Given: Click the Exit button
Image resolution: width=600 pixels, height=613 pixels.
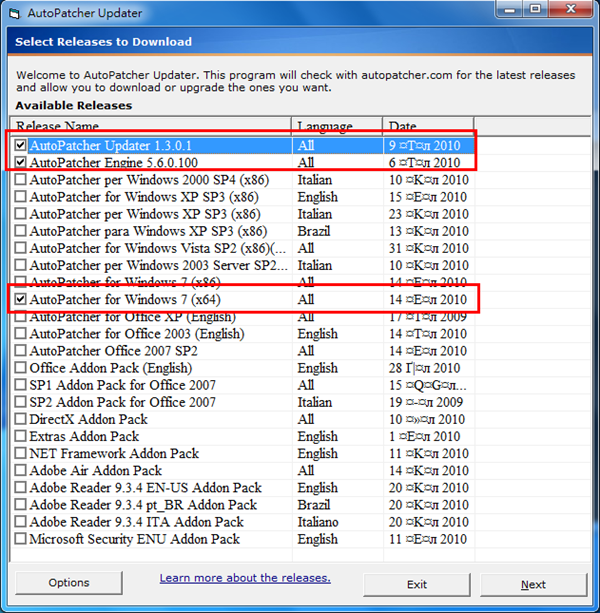Looking at the screenshot, I should click(x=417, y=584).
